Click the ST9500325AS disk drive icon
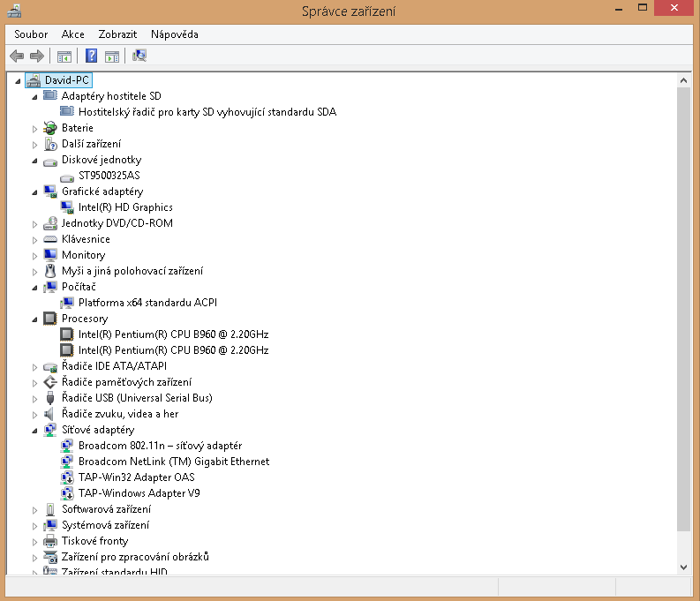This screenshot has width=700, height=601. click(67, 177)
